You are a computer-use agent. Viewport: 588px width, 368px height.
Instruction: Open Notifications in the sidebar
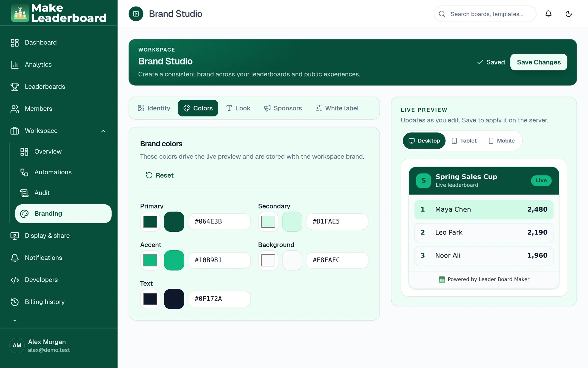pyautogui.click(x=59, y=258)
